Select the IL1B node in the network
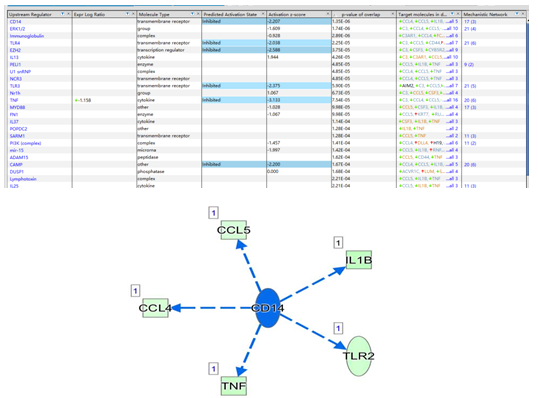This screenshot has height=398, width=538. pos(359,260)
